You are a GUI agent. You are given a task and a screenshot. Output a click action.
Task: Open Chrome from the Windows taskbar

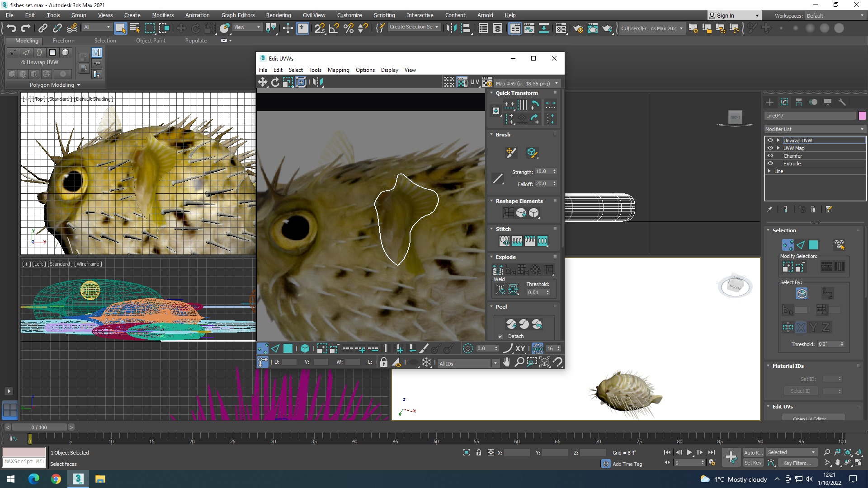56,479
